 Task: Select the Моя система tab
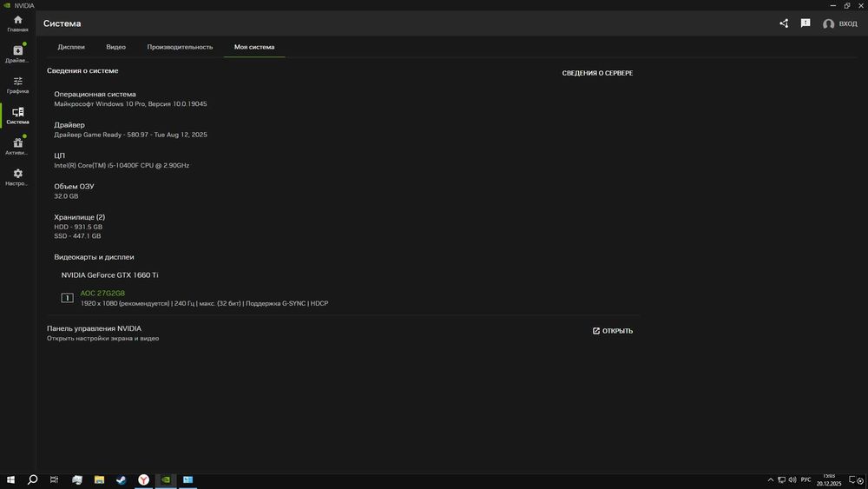[254, 47]
